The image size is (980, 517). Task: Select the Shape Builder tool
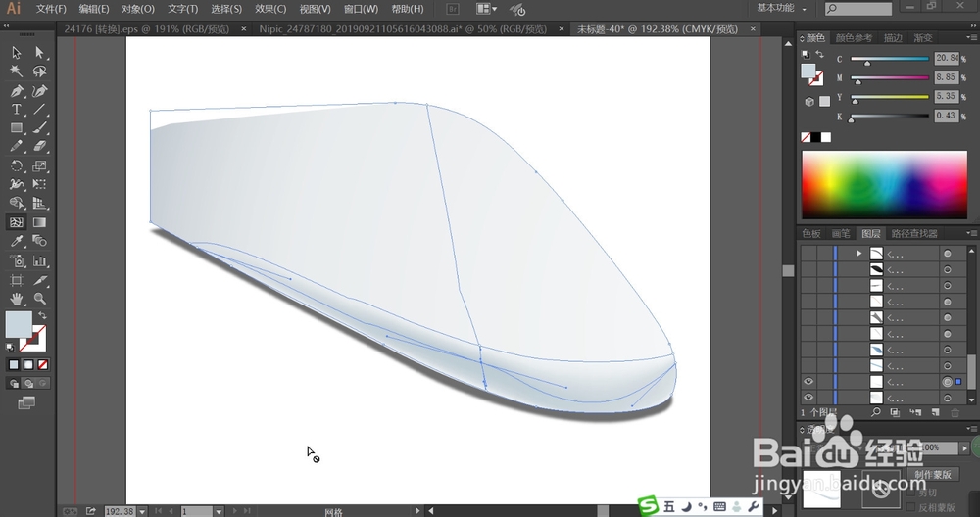point(17,204)
